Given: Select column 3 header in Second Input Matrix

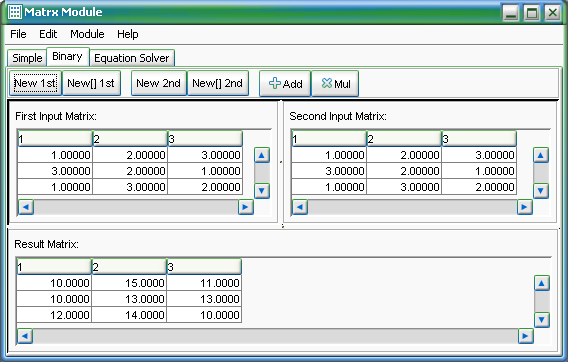Looking at the screenshot, I should tap(479, 139).
